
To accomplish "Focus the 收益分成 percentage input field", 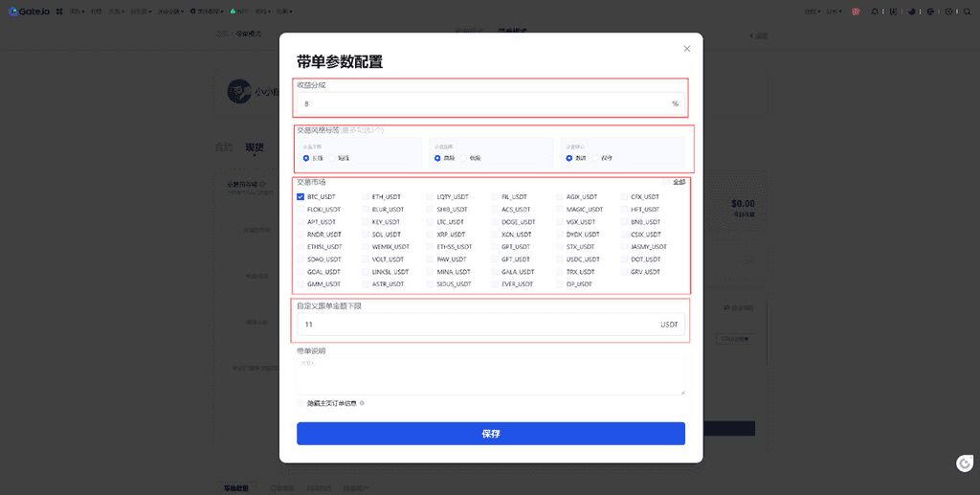I will tap(483, 103).
